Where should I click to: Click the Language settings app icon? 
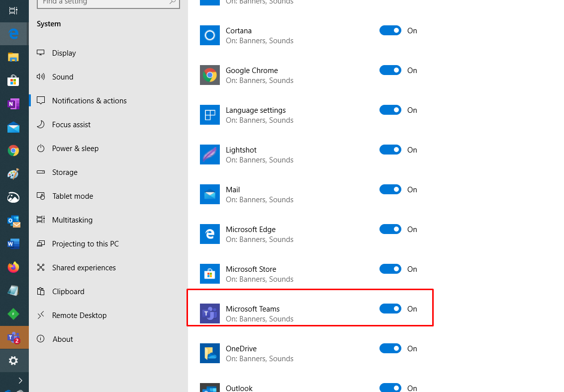pyautogui.click(x=210, y=115)
